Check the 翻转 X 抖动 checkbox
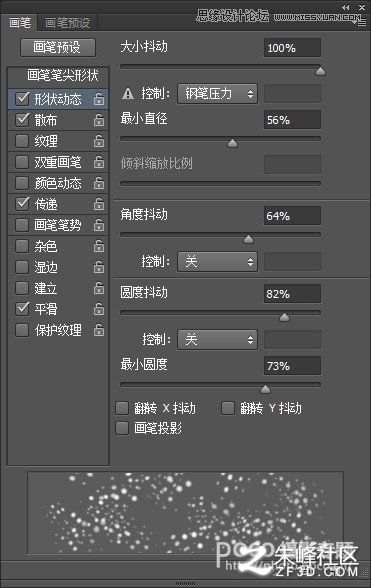 [x=122, y=408]
